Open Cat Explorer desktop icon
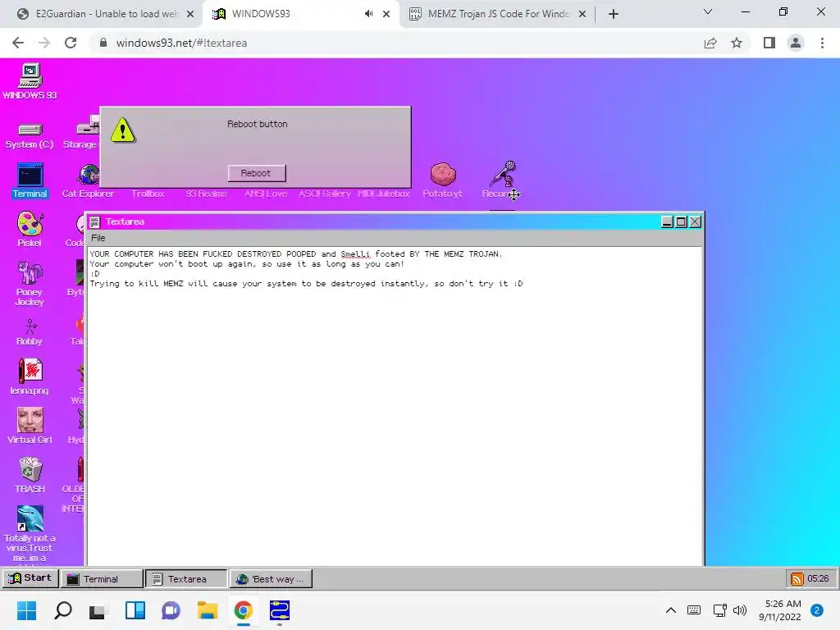Screen dimensions: 840x630 coord(88,180)
